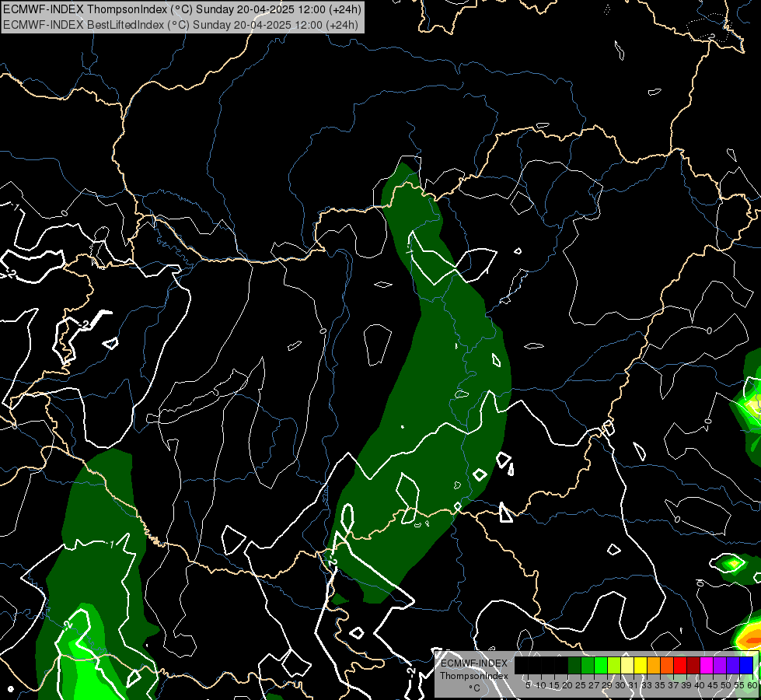Click the legend scale value 35
The image size is (761, 700).
[660, 685]
